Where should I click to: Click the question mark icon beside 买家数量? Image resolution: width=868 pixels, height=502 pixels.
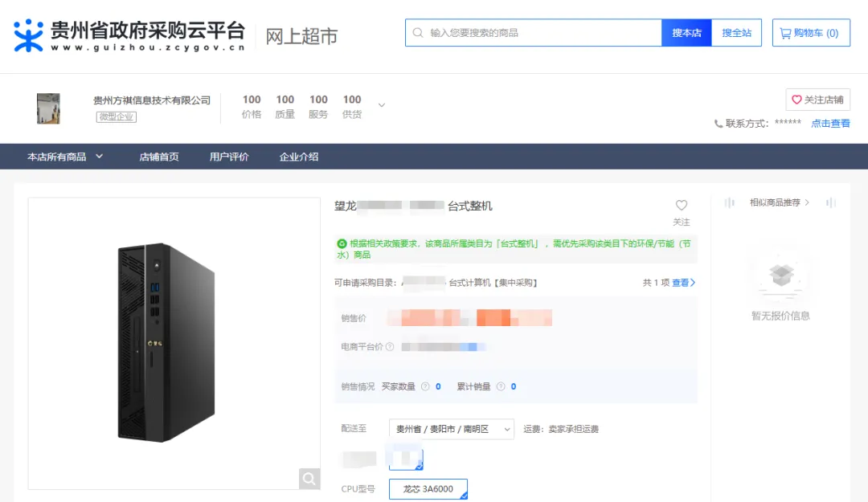pyautogui.click(x=426, y=386)
